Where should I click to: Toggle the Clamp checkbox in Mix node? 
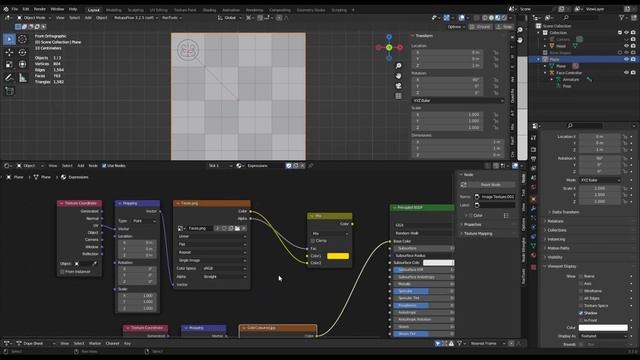pyautogui.click(x=313, y=241)
